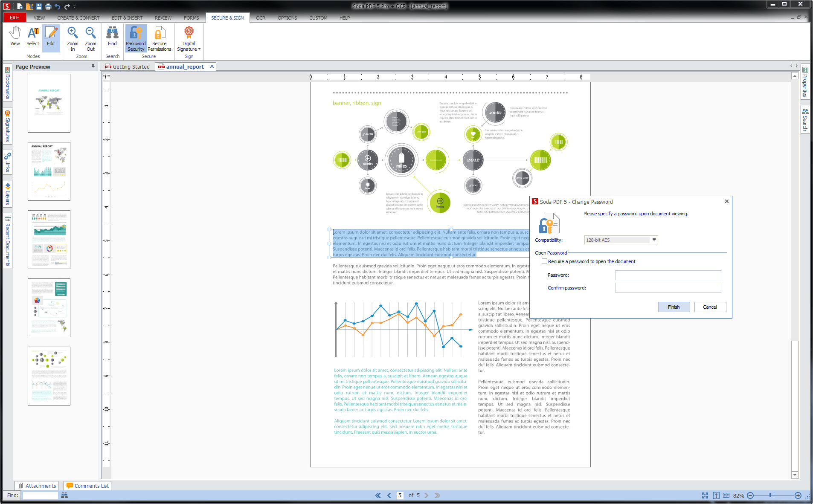Screen dimensions: 813x504
Task: Click the zoom slider handle in status bar
Action: tap(770, 495)
